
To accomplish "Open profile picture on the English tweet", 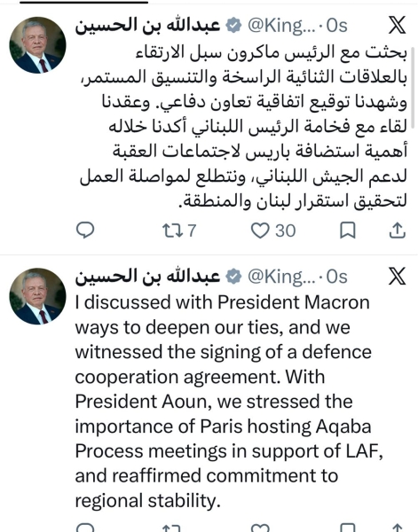I will [x=37, y=296].
